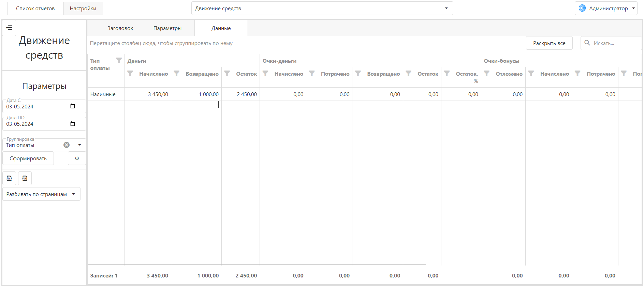Switch to the Параметры tab
The height and width of the screenshot is (287, 644).
coord(167,28)
